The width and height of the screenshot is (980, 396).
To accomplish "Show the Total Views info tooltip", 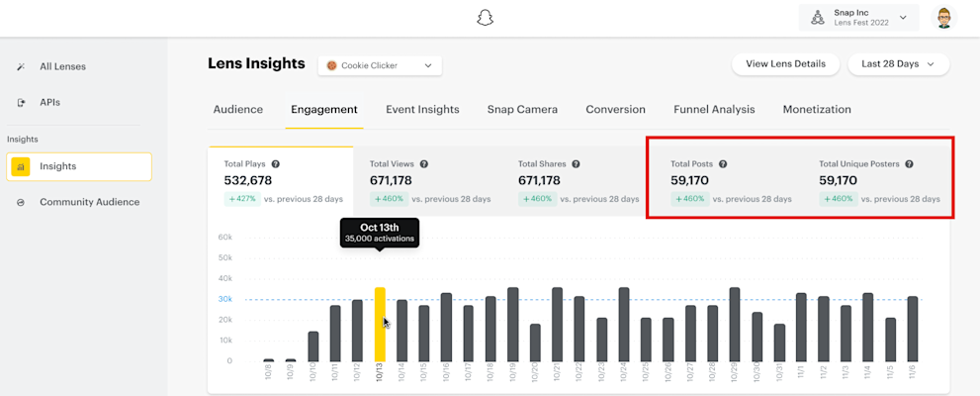I will [424, 164].
